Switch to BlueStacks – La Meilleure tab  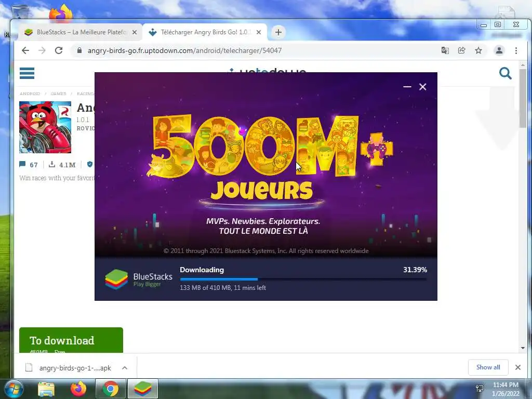tap(81, 32)
